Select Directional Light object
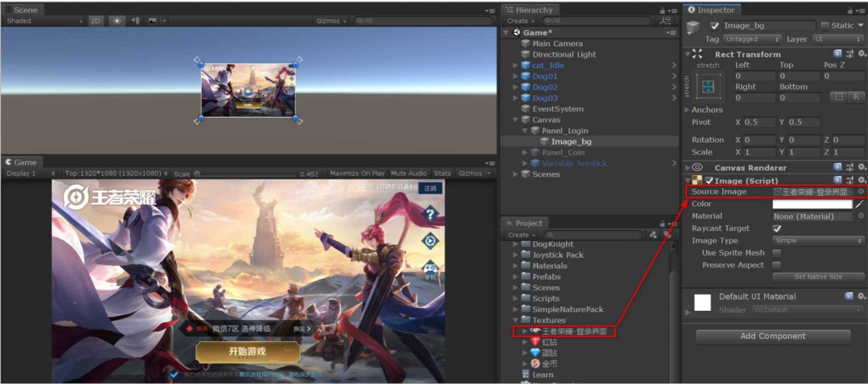Viewport: 868px width, 384px height. click(x=563, y=55)
